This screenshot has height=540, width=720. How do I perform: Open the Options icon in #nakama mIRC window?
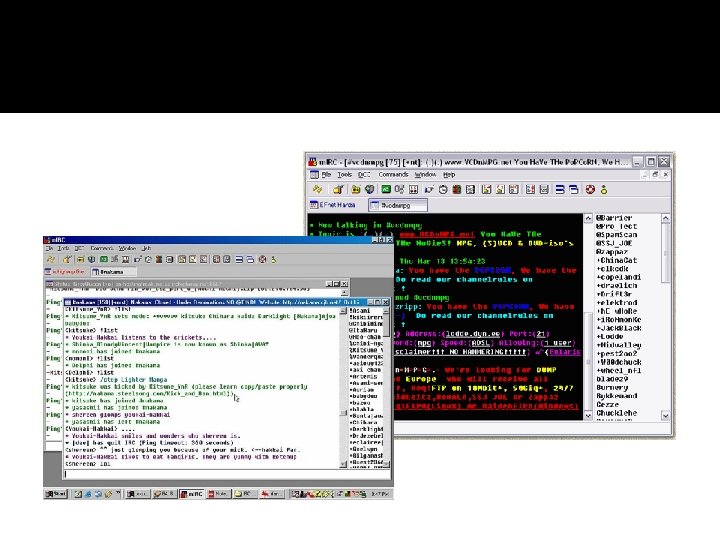[x=68, y=259]
